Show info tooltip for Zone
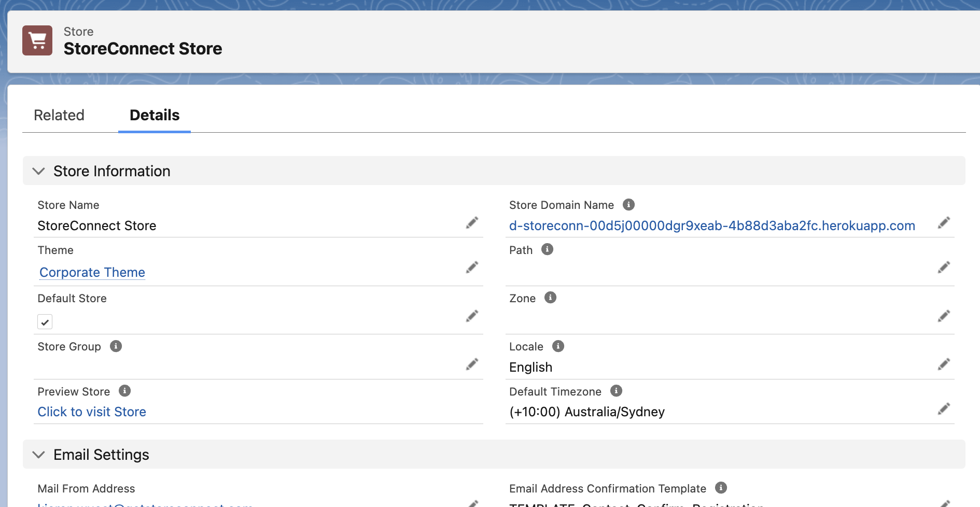Viewport: 980px width, 507px height. 550,298
